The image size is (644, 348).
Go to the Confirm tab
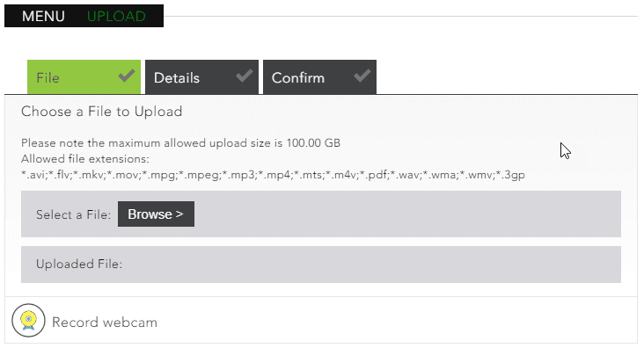(x=319, y=77)
